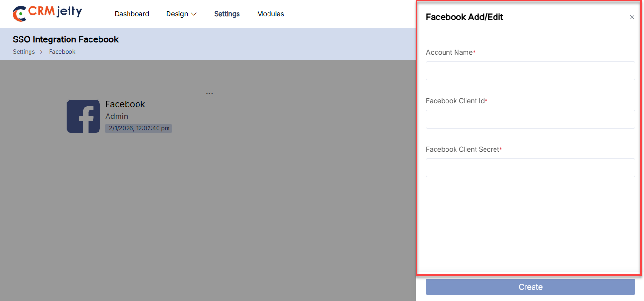644x301 pixels.
Task: Focus the Account Name input field
Action: tap(530, 71)
